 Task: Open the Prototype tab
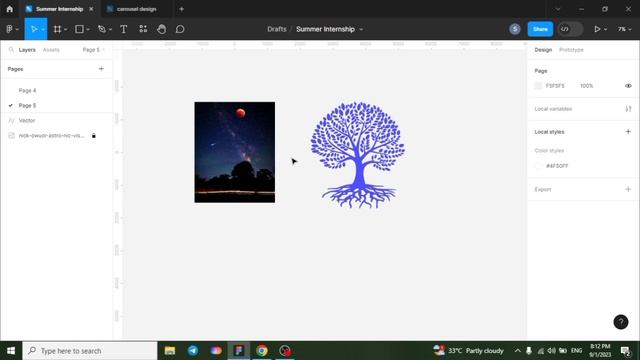[x=571, y=50]
